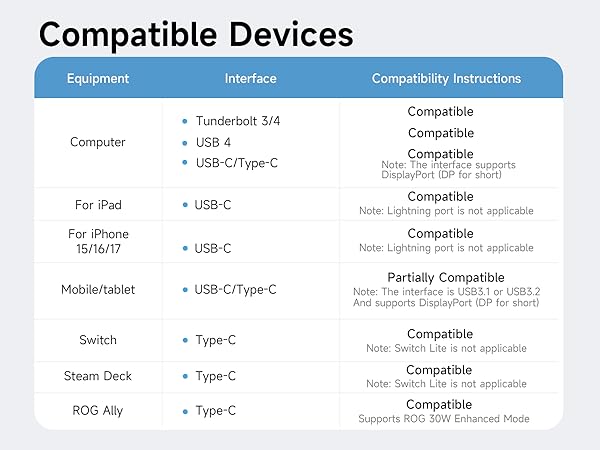This screenshot has height=450, width=600.
Task: Click the ROG Ally row label
Action: click(x=98, y=411)
